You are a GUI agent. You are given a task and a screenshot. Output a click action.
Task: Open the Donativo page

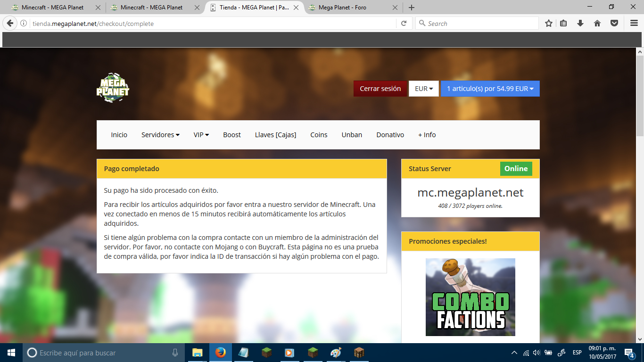pyautogui.click(x=390, y=135)
